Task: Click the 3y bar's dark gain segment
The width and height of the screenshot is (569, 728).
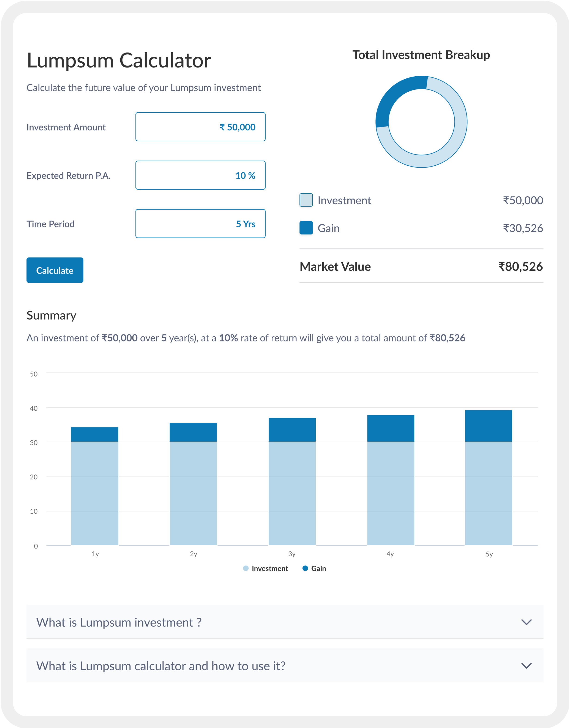Action: [292, 430]
